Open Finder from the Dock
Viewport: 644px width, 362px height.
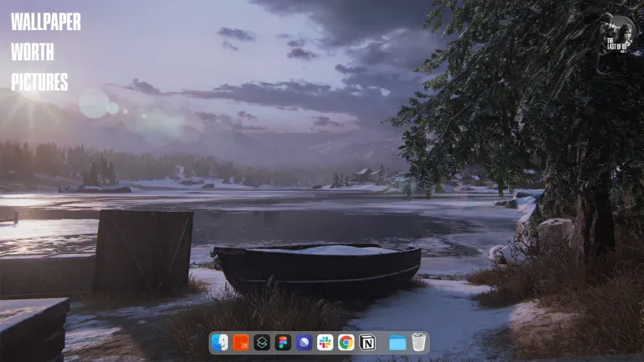coord(220,342)
